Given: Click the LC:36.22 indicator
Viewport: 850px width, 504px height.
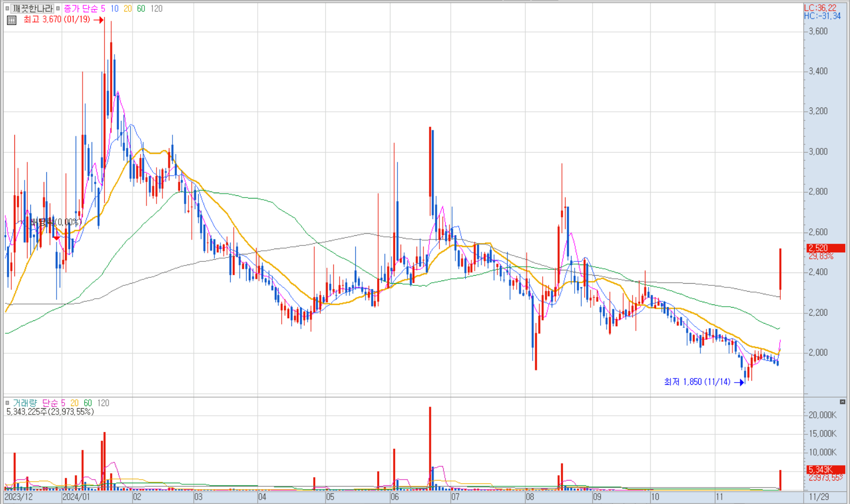Looking at the screenshot, I should click(820, 8).
